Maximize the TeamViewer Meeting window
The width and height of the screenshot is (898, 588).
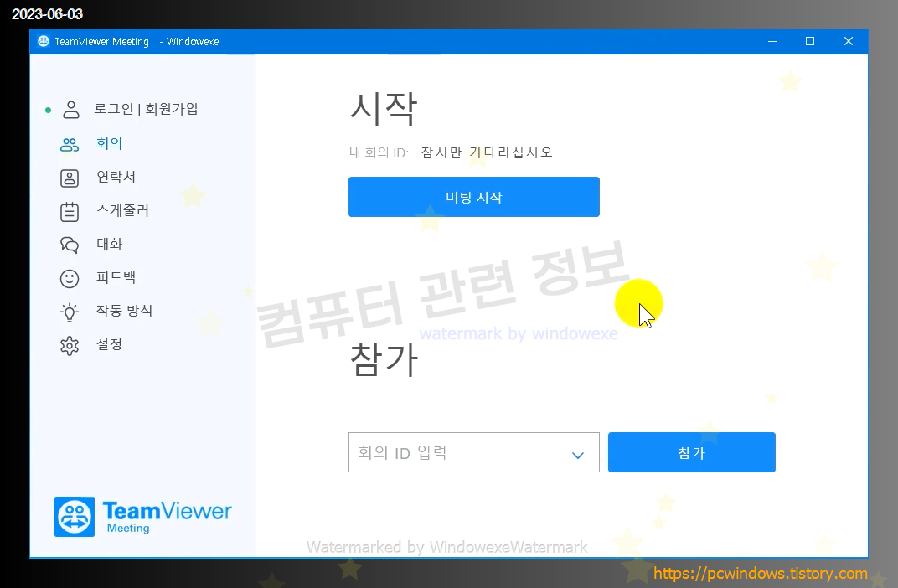[810, 41]
